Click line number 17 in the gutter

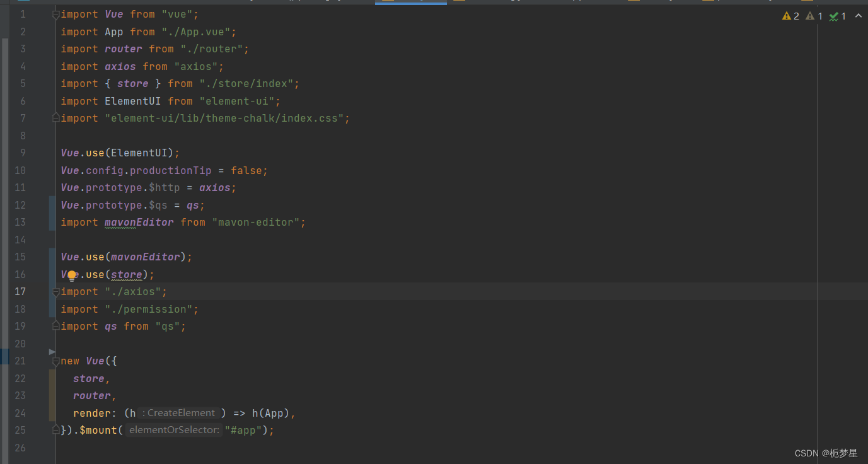pos(20,292)
